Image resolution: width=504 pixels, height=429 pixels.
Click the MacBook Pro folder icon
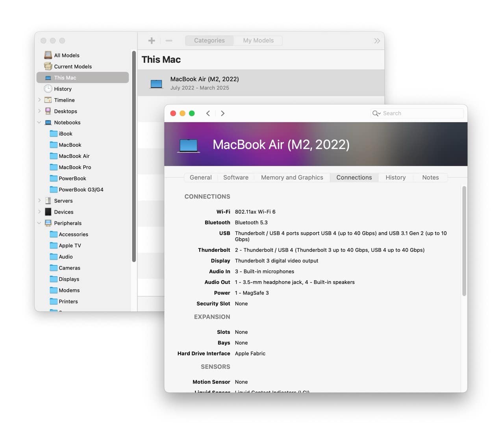point(54,167)
